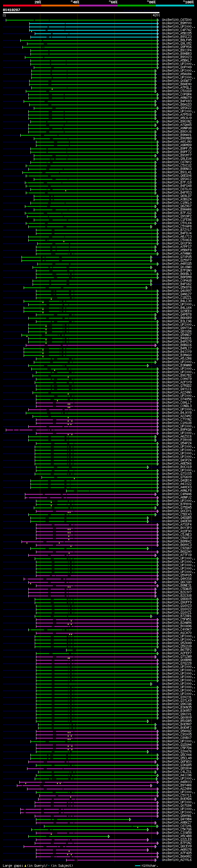Select the UniRef100_B9IIP4 label
Screen dimensions: 197x868
[177, 50]
